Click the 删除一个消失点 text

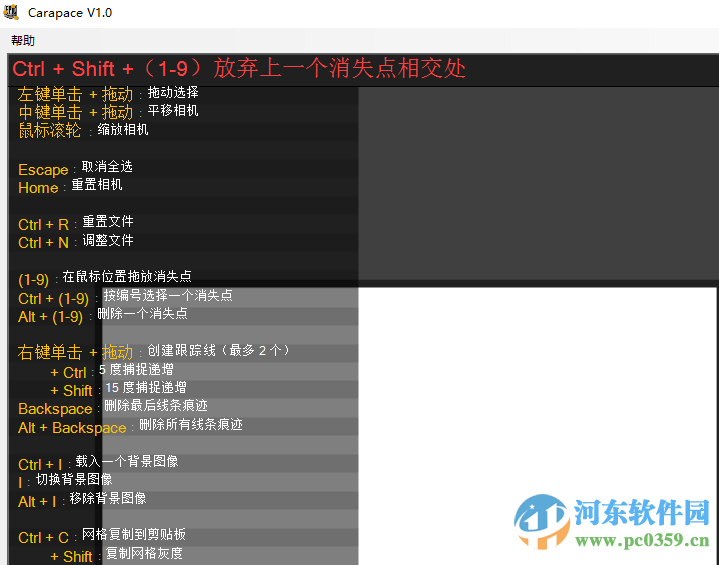(143, 314)
